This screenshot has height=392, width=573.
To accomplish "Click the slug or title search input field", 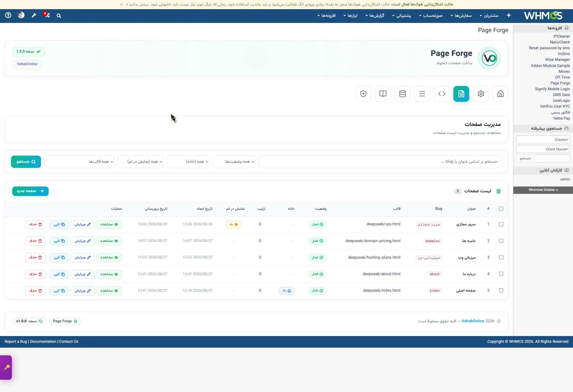I will [x=380, y=161].
